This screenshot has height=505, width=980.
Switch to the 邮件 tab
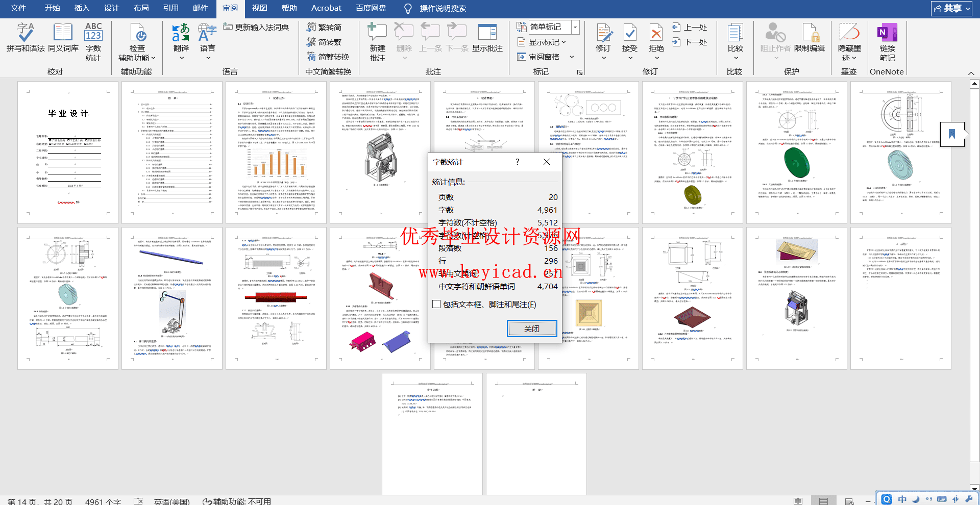click(x=200, y=8)
